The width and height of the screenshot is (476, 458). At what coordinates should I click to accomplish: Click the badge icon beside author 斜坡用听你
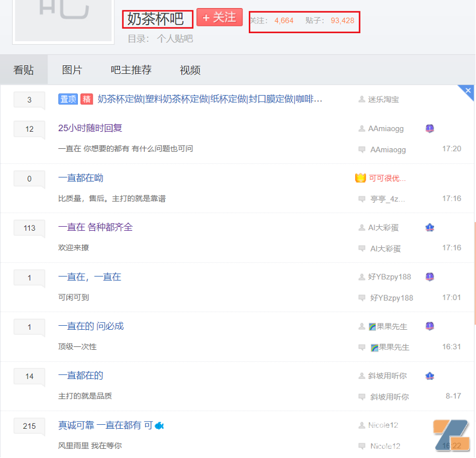pos(430,376)
